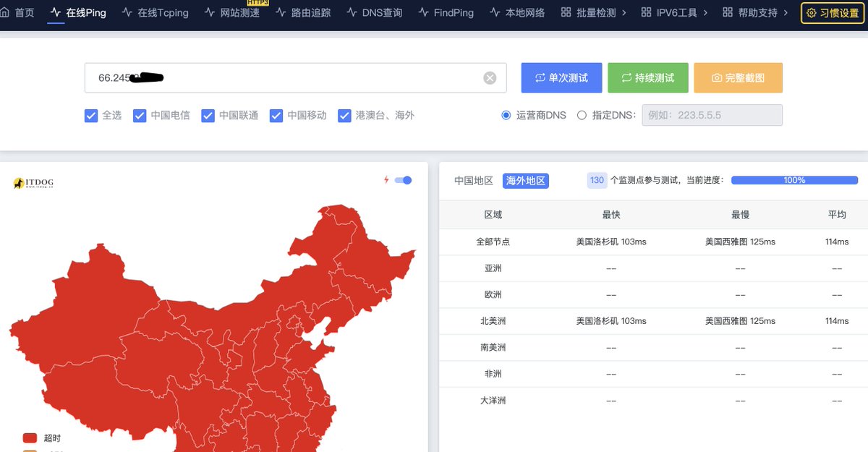This screenshot has height=452, width=868.
Task: Click the 区域 column header
Action: 493,215
